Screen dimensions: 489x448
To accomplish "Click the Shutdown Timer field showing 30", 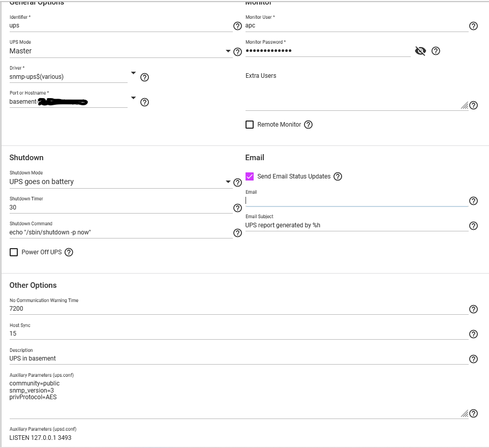I will (x=121, y=208).
